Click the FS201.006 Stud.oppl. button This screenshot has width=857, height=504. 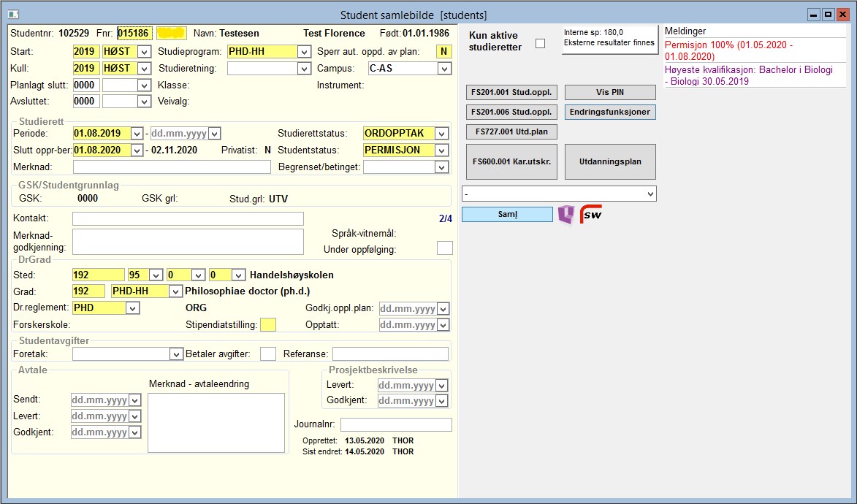(x=511, y=112)
